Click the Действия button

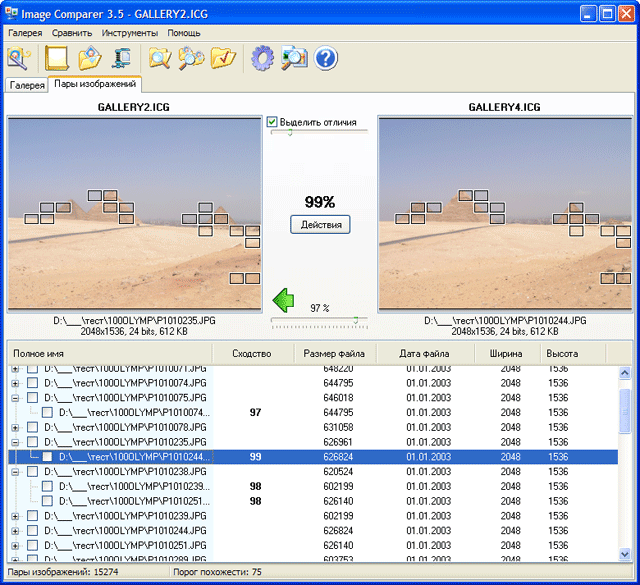click(x=320, y=225)
